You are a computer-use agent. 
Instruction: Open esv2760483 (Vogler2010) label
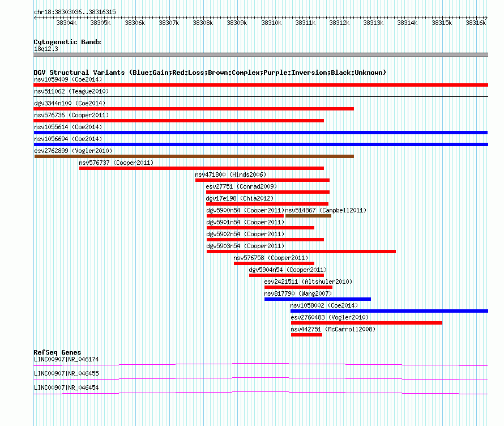pos(330,317)
